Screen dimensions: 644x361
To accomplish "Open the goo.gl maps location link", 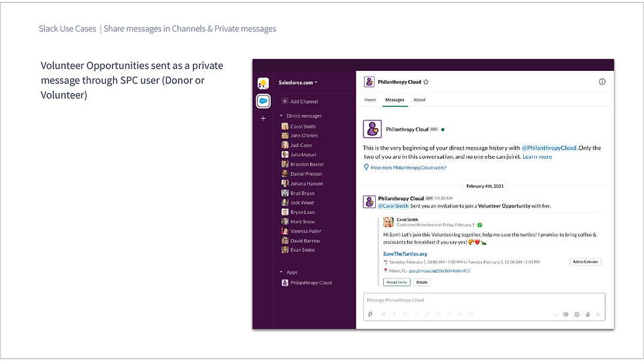I will click(440, 270).
